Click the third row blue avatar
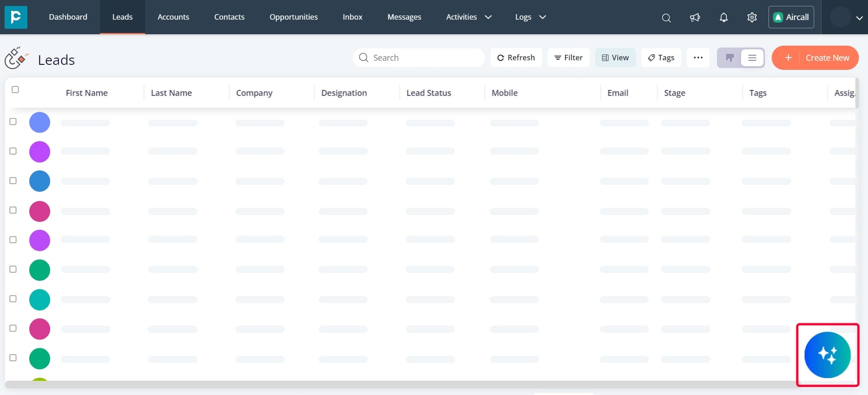Screen dimensions: 868x395 (40, 181)
